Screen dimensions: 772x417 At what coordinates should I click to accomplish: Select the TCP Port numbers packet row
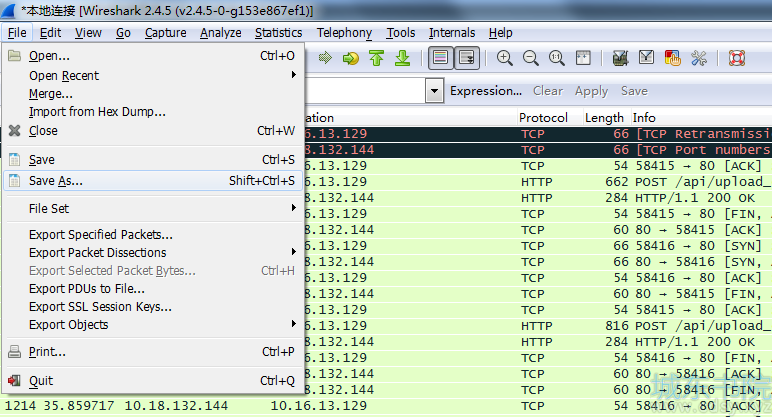coord(538,150)
